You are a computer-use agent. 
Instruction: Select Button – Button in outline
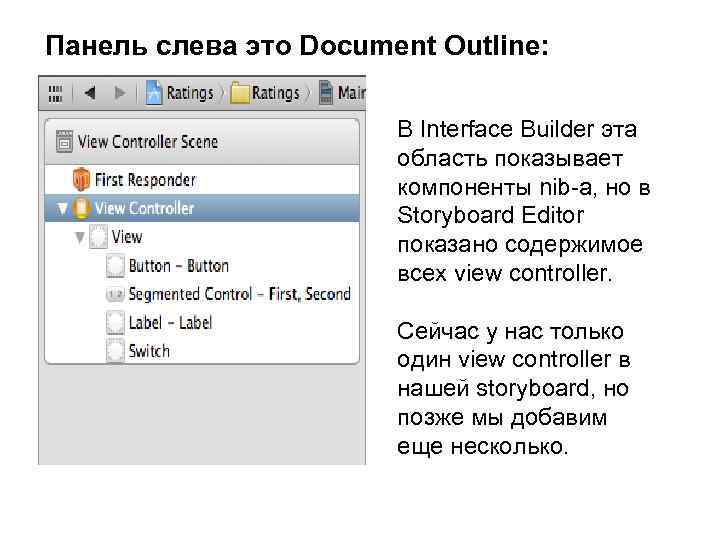202,266
